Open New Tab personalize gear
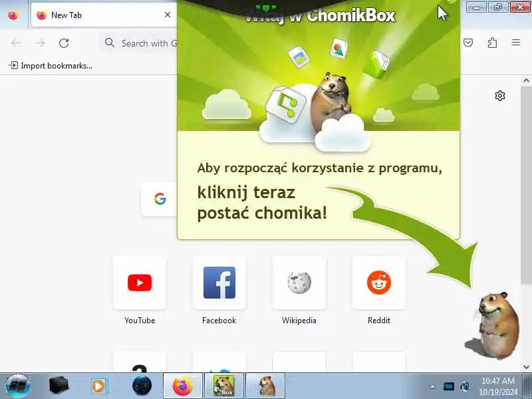 [500, 96]
